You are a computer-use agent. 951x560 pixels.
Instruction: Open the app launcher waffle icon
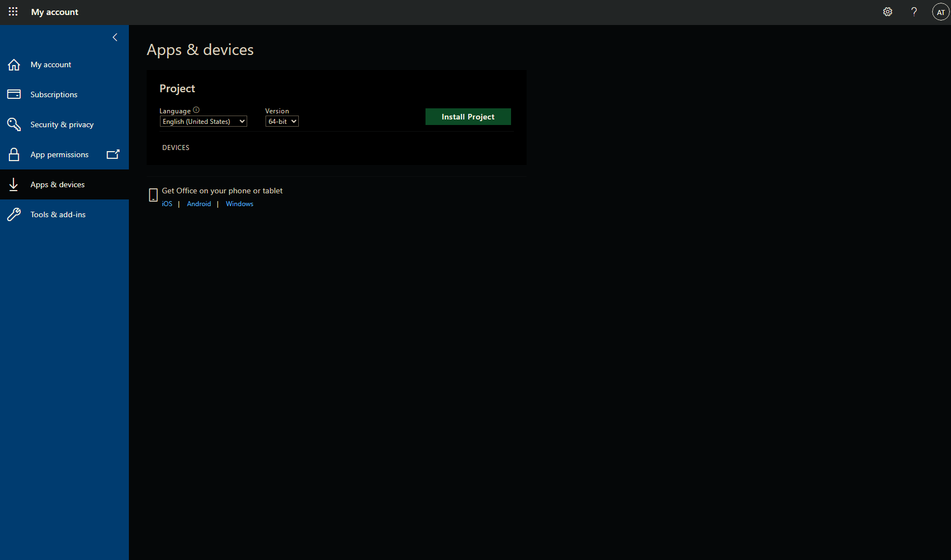click(13, 12)
